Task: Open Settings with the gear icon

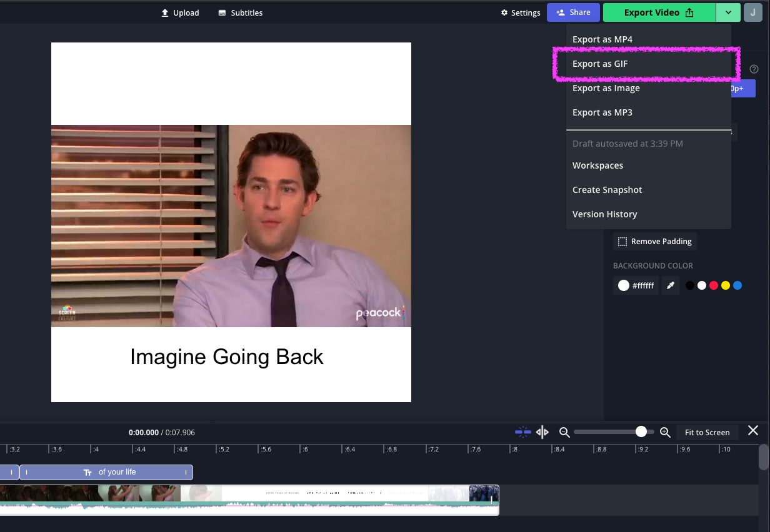Action: pyautogui.click(x=505, y=13)
